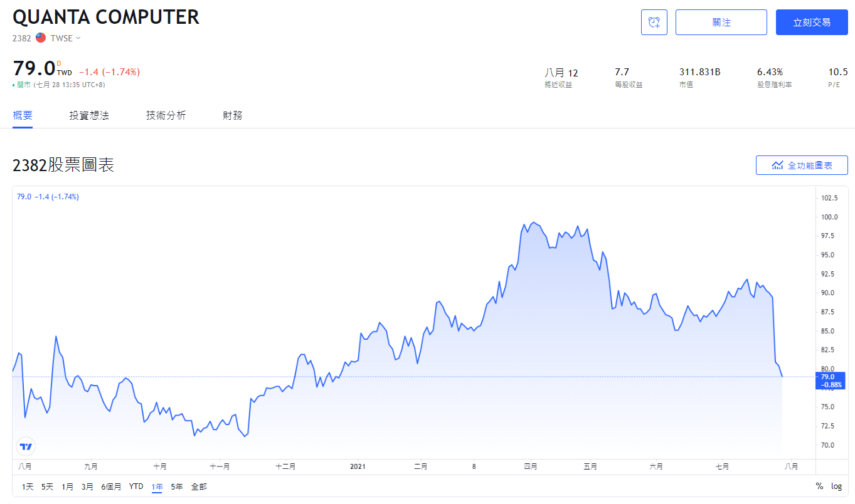Click the 2382 ticker symbol text
This screenshot has height=504, width=855.
[x=21, y=38]
